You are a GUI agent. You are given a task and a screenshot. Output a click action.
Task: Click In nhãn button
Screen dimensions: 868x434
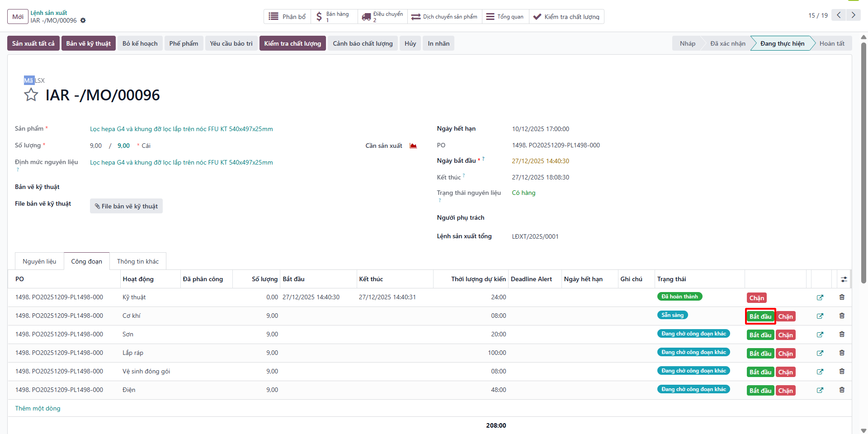pyautogui.click(x=439, y=43)
